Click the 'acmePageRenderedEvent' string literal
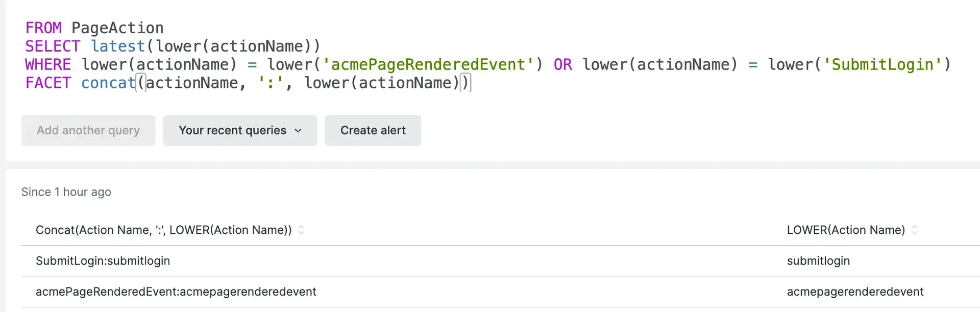The image size is (980, 312). pyautogui.click(x=428, y=65)
